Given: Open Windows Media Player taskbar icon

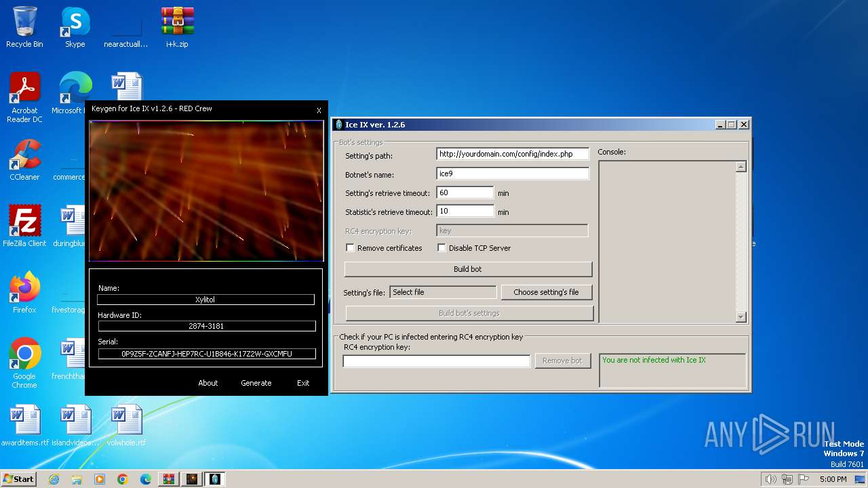Looking at the screenshot, I should click(100, 479).
